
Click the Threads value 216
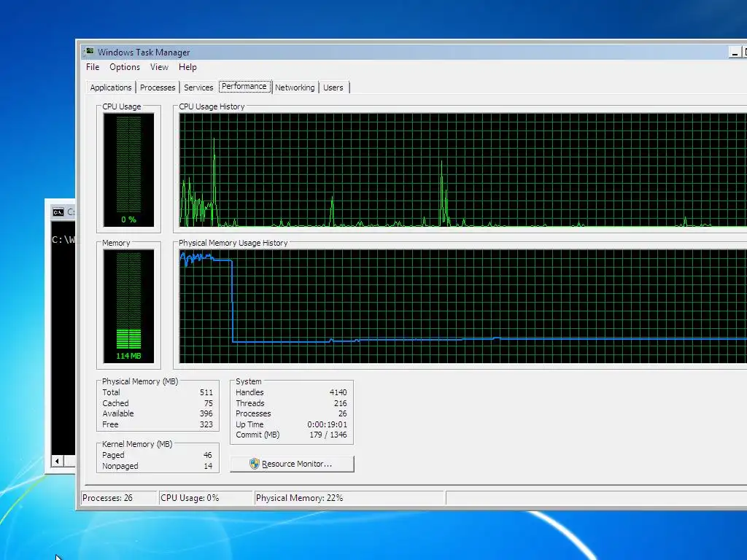pyautogui.click(x=340, y=403)
